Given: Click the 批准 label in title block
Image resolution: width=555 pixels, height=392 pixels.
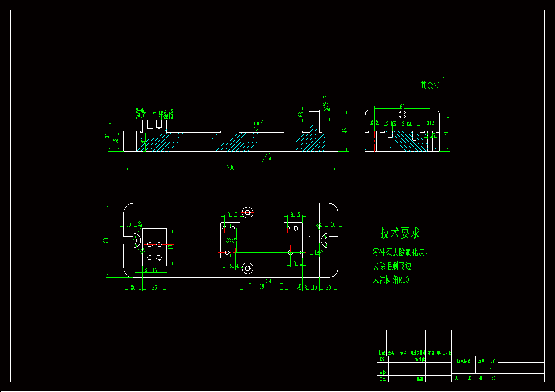Looking at the screenshot, I should (420, 379).
